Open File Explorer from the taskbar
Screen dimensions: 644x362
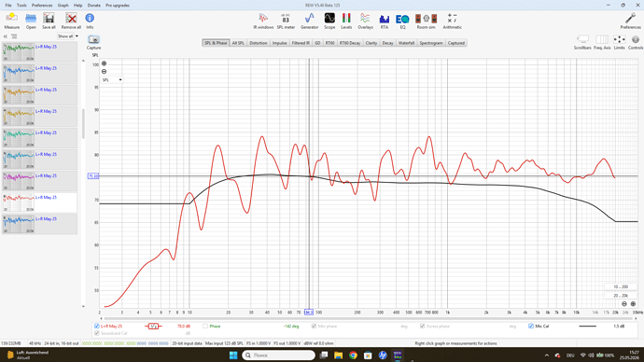(x=338, y=355)
